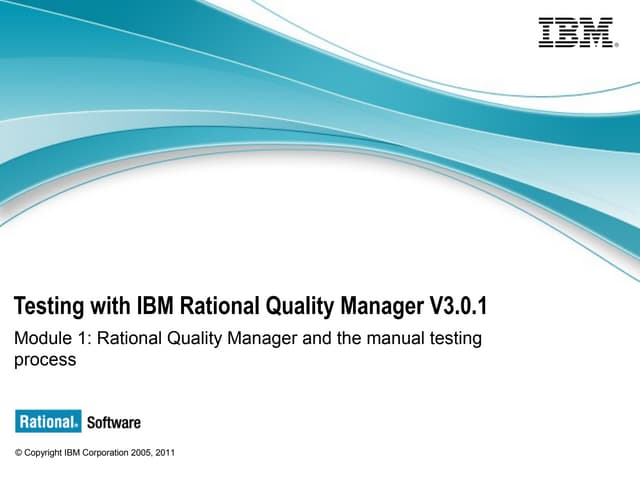Click the word 'process' on the subtitle's second line
Screen dimensions: 640x480
coord(44,360)
